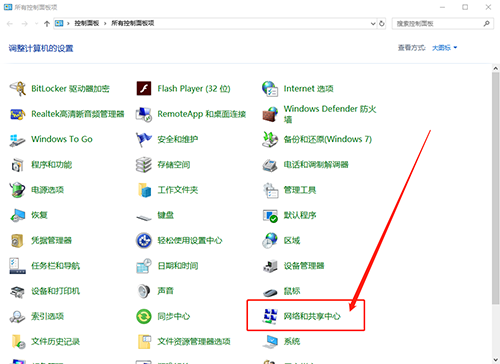This screenshot has width=500, height=364.
Task: Open the 轻松使用设置中心 icon
Action: tap(144, 240)
